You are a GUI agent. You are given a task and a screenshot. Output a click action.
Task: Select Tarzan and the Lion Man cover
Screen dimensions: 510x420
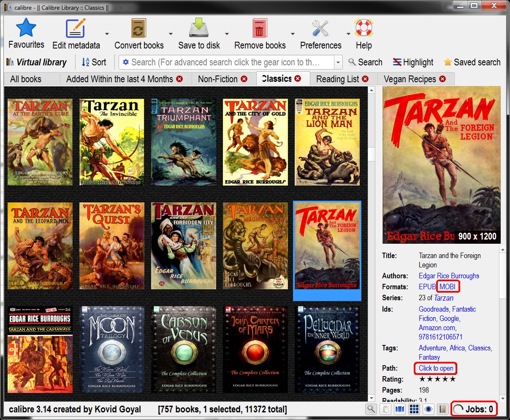[x=327, y=142]
